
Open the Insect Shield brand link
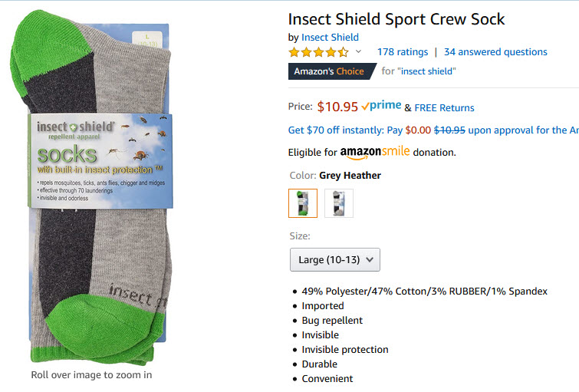click(x=330, y=37)
